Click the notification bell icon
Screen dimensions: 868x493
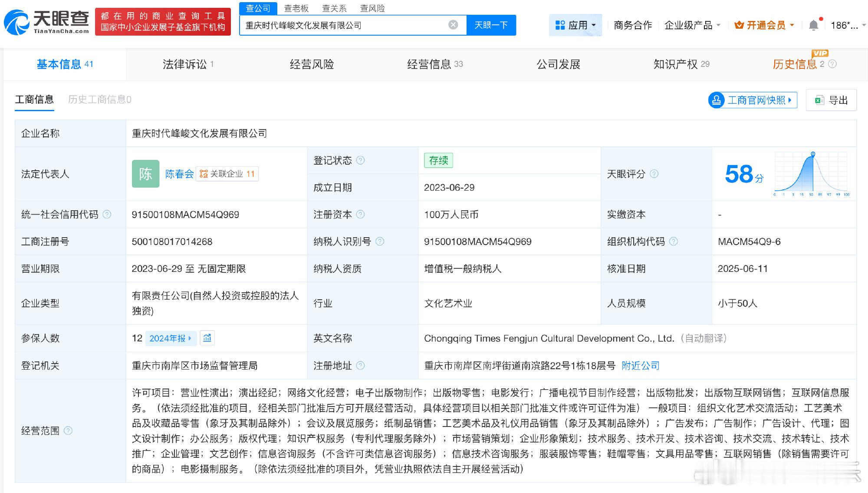coord(814,25)
